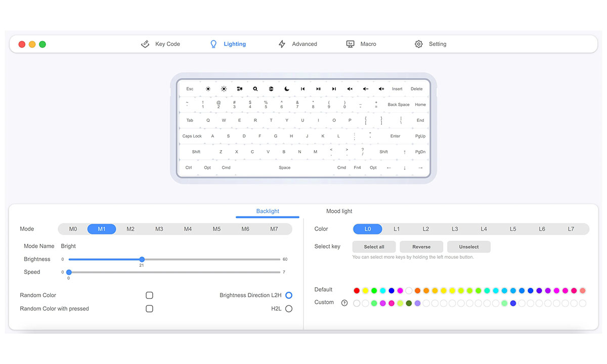Screen dimensions: 607x364
Task: Click the brightness up key
Action: point(224,88)
